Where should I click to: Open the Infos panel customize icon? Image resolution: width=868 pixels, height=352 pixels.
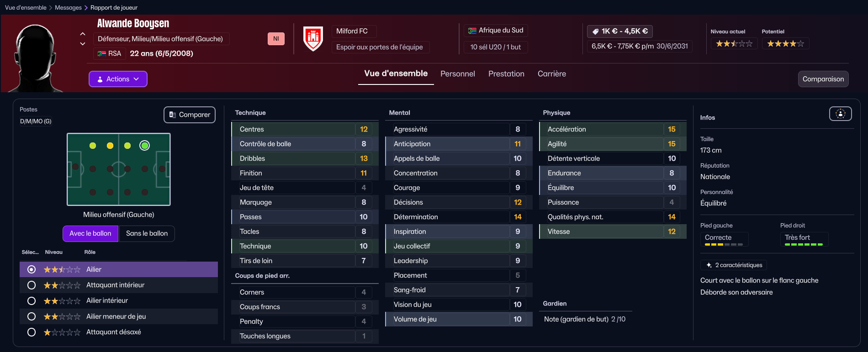pyautogui.click(x=840, y=114)
